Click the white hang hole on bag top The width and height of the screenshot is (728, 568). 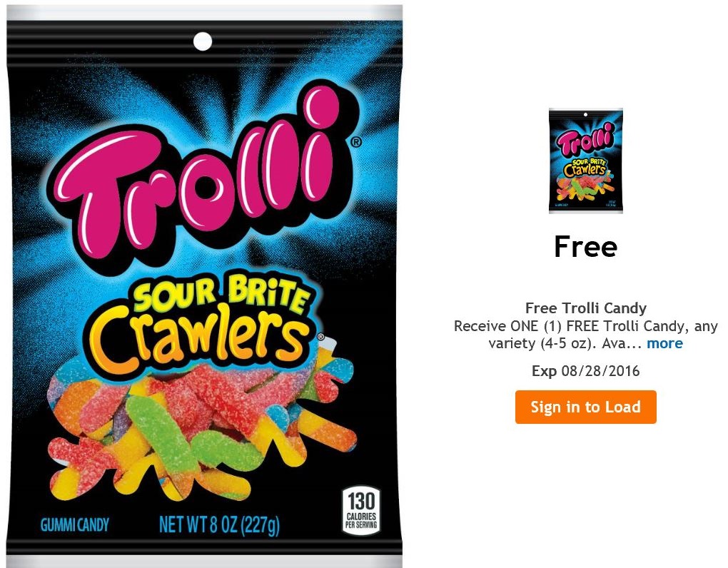[x=203, y=41]
